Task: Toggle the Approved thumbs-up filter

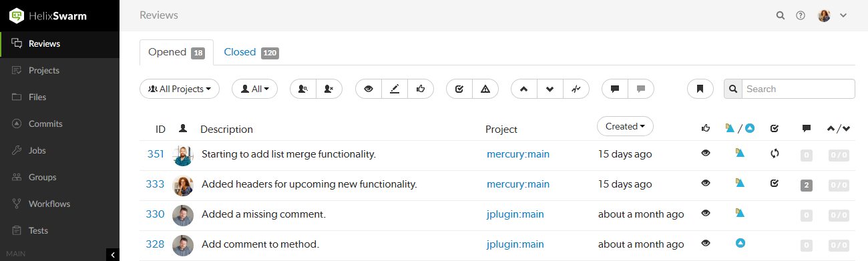Action: 421,89
